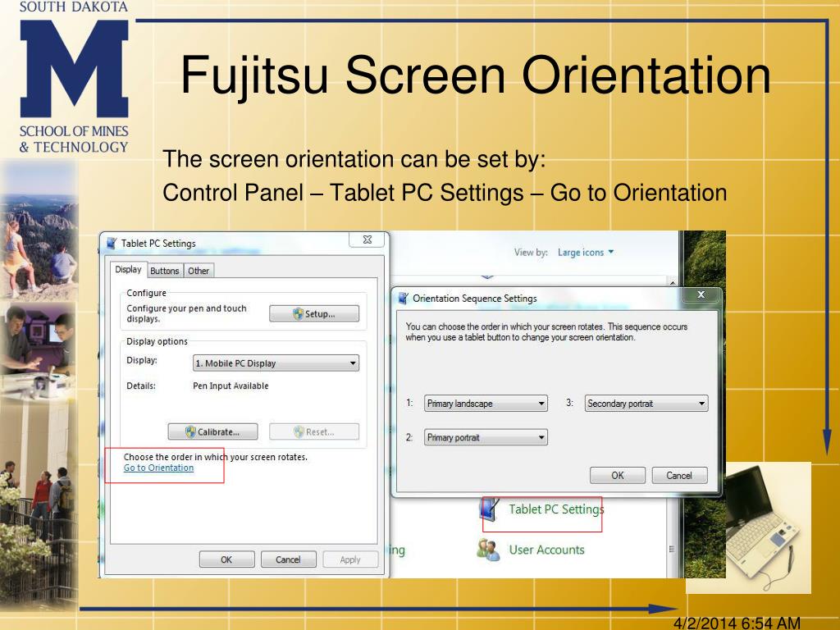
Task: Click the 'Fujitsu Screen Orientation' slide title
Action: (x=475, y=75)
